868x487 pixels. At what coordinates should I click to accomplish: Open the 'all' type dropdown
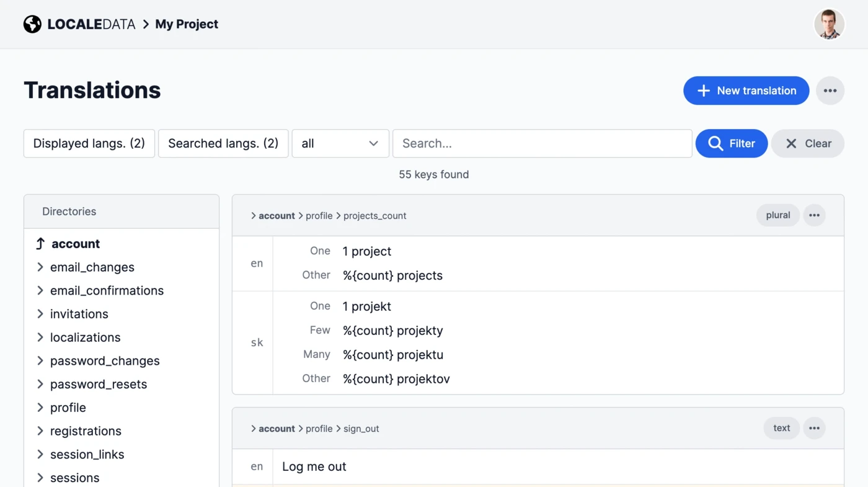coord(340,143)
